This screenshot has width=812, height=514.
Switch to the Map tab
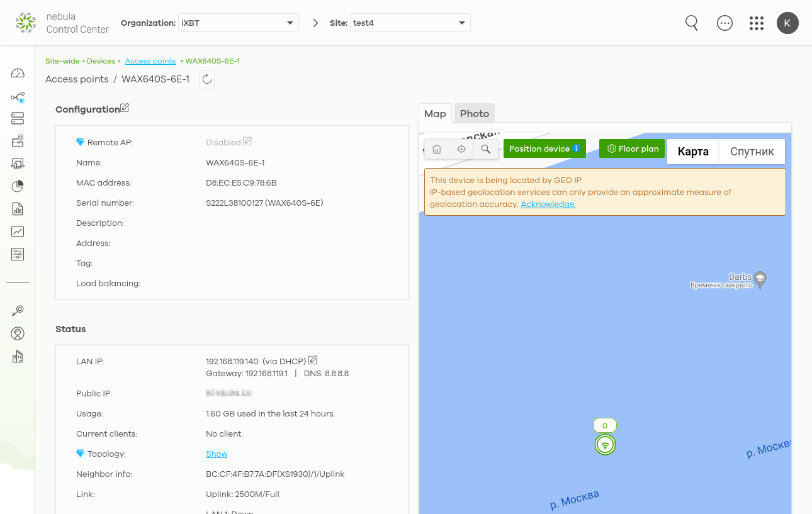[435, 114]
